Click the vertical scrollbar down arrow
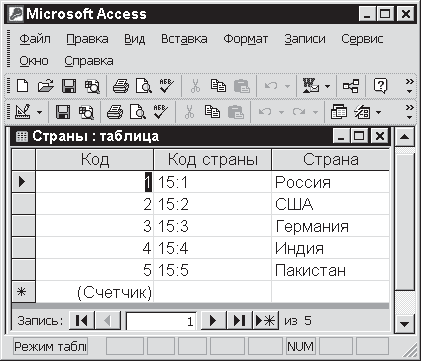 (405, 324)
